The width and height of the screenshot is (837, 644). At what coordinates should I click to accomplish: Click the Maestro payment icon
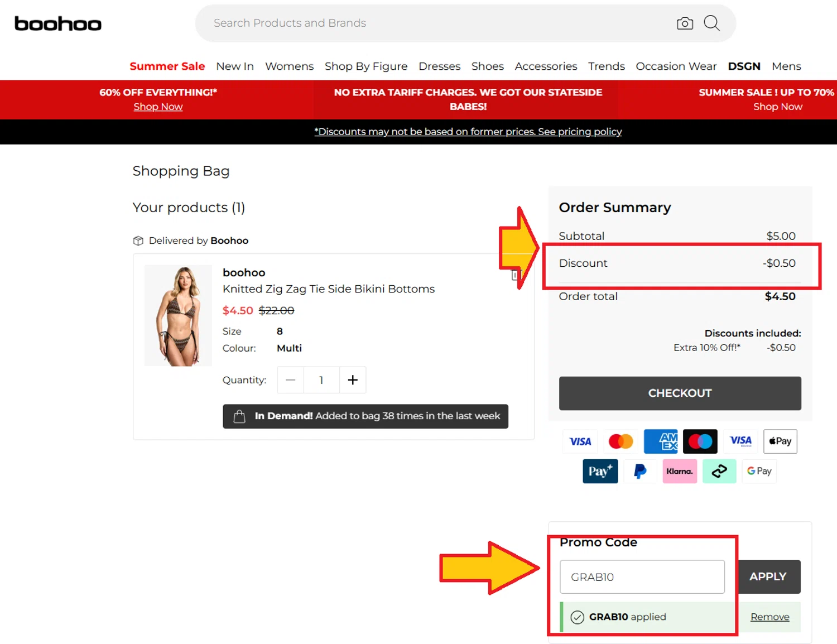tap(700, 441)
